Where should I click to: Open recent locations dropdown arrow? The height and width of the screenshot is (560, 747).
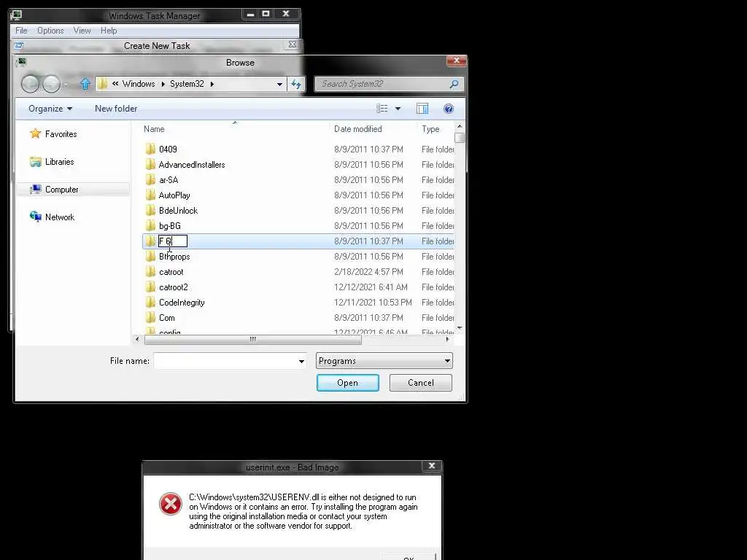66,85
